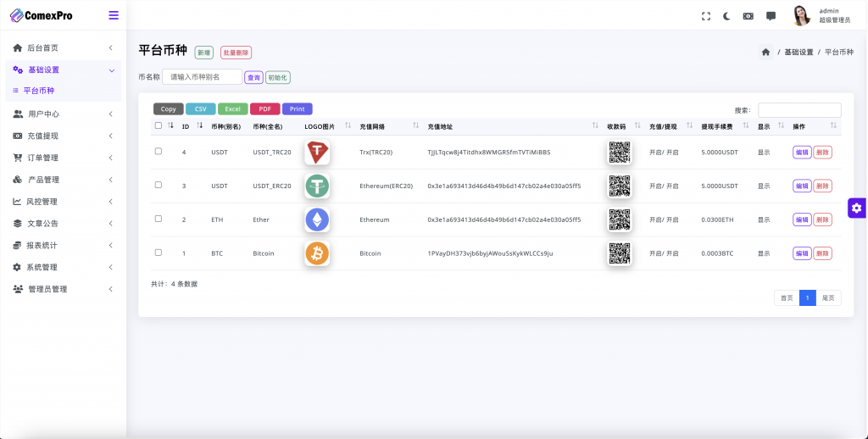Expand the 订单管理 sidebar section
This screenshot has height=439, width=868.
click(64, 158)
